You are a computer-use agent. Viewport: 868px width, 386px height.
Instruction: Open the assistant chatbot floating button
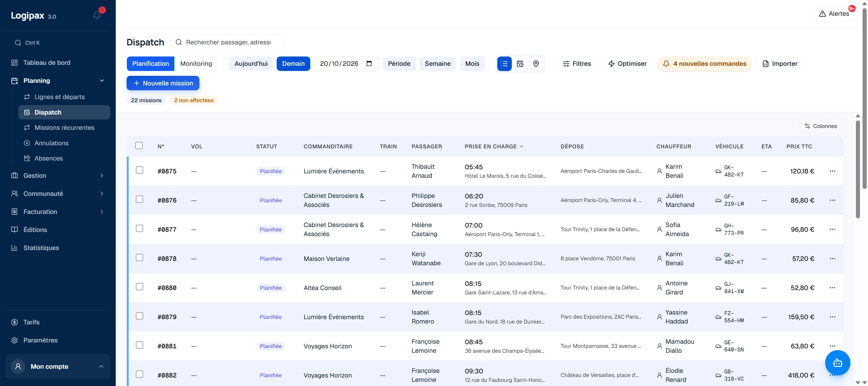point(837,363)
